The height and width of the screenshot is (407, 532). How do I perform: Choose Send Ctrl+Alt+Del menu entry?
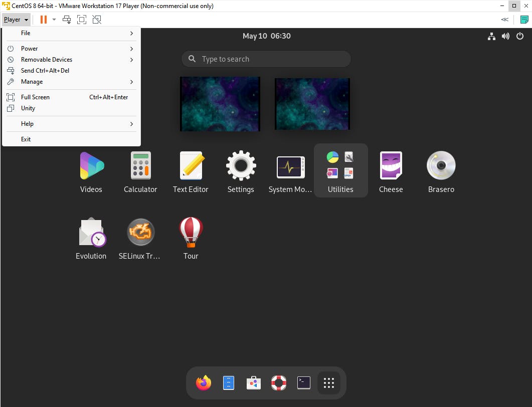point(71,71)
